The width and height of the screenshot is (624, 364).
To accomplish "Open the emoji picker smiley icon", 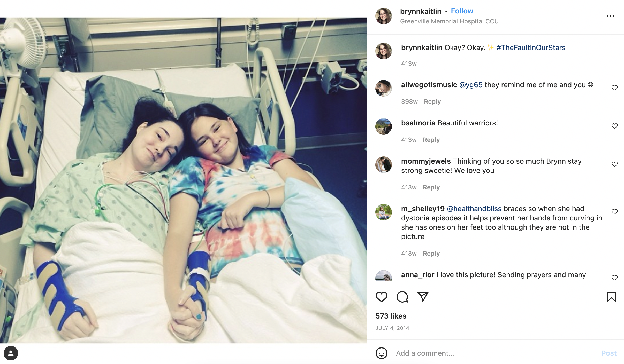I will pos(382,353).
